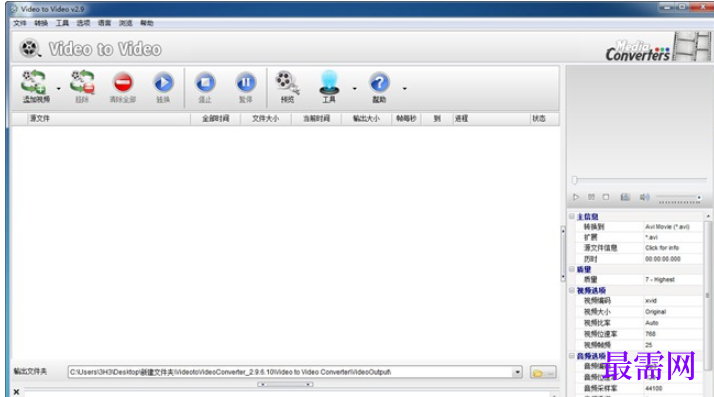Select the 'Avi Movie (*.avi)' convert-to value

667,227
